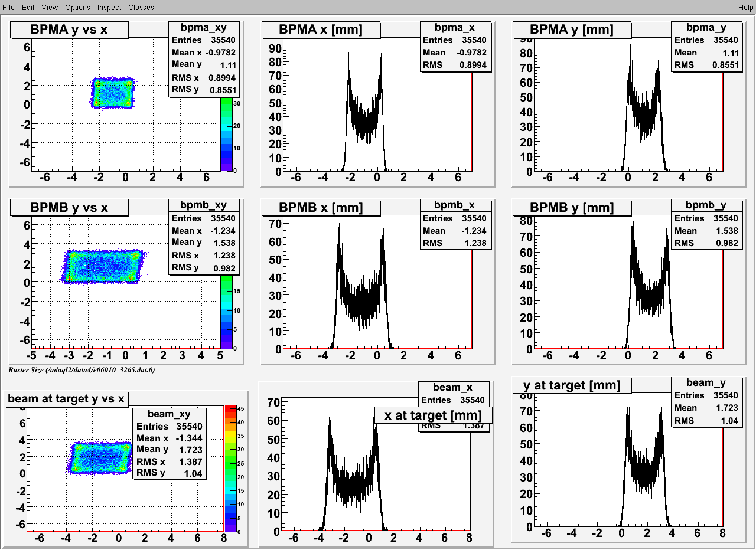This screenshot has height=550, width=756.
Task: Open the Edit menu
Action: tap(28, 7)
